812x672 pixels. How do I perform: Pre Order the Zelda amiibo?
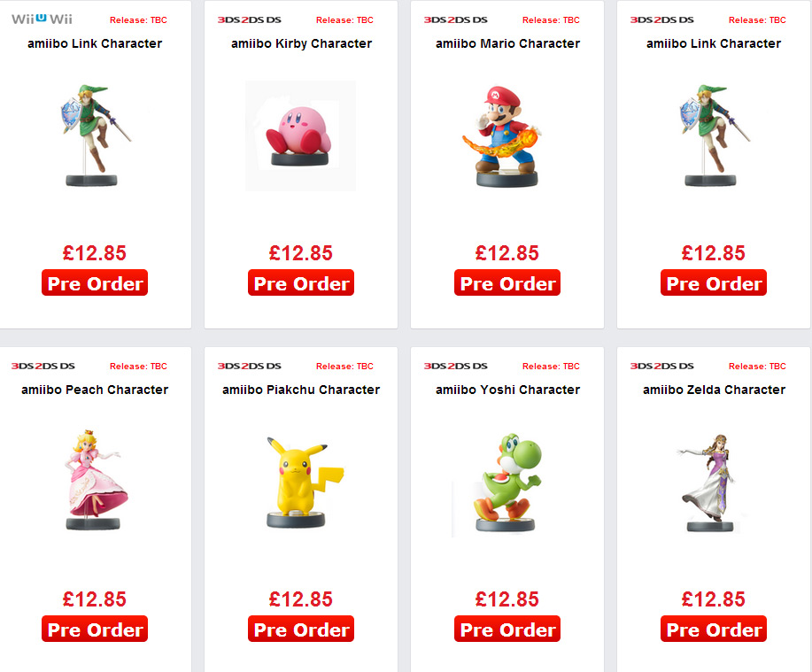coord(714,629)
